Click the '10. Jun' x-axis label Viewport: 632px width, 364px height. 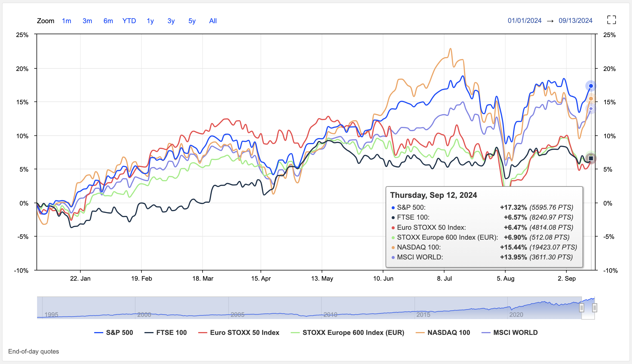(x=383, y=278)
